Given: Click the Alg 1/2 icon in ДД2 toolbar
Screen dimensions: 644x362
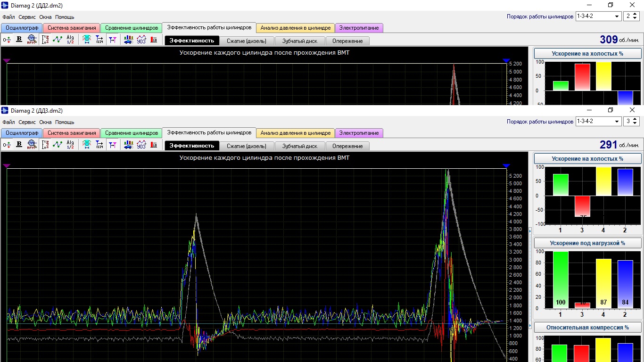Looking at the screenshot, I should pyautogui.click(x=70, y=40).
